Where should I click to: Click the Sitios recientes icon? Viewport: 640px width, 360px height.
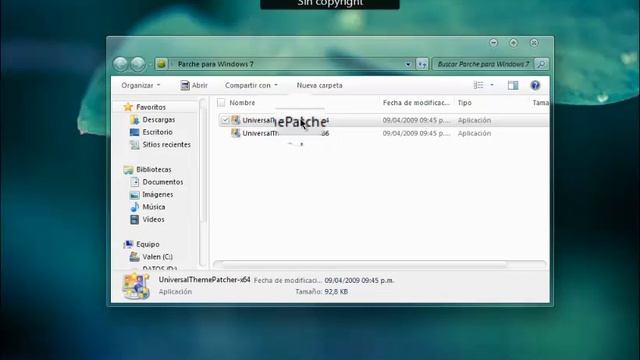tap(134, 144)
